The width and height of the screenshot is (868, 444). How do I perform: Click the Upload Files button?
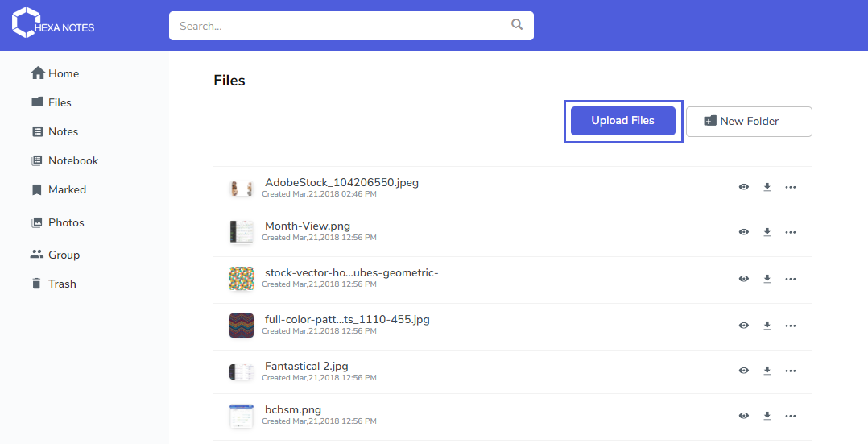622,121
